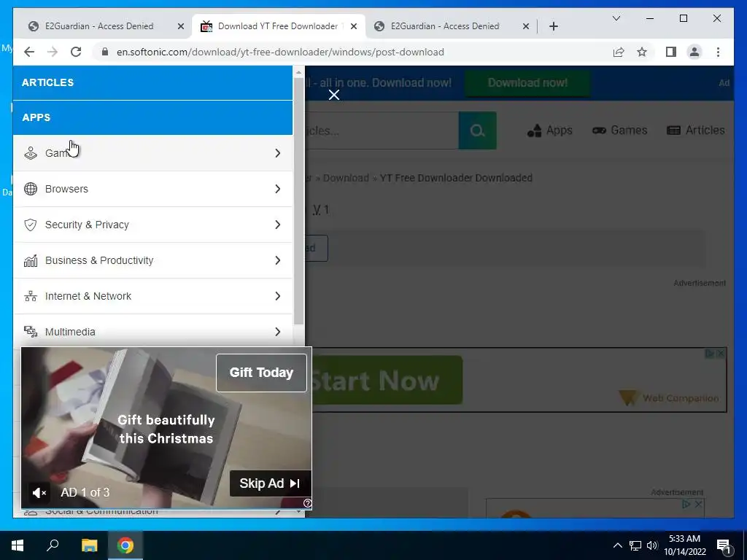Close the side navigation menu with the X icon
The width and height of the screenshot is (747, 560).
tap(334, 95)
